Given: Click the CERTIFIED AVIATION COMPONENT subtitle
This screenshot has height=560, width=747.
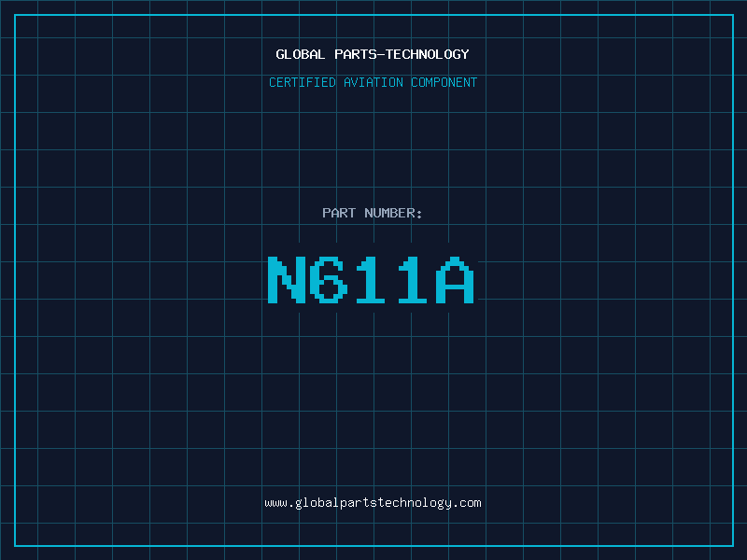Looking at the screenshot, I should click(x=373, y=82).
